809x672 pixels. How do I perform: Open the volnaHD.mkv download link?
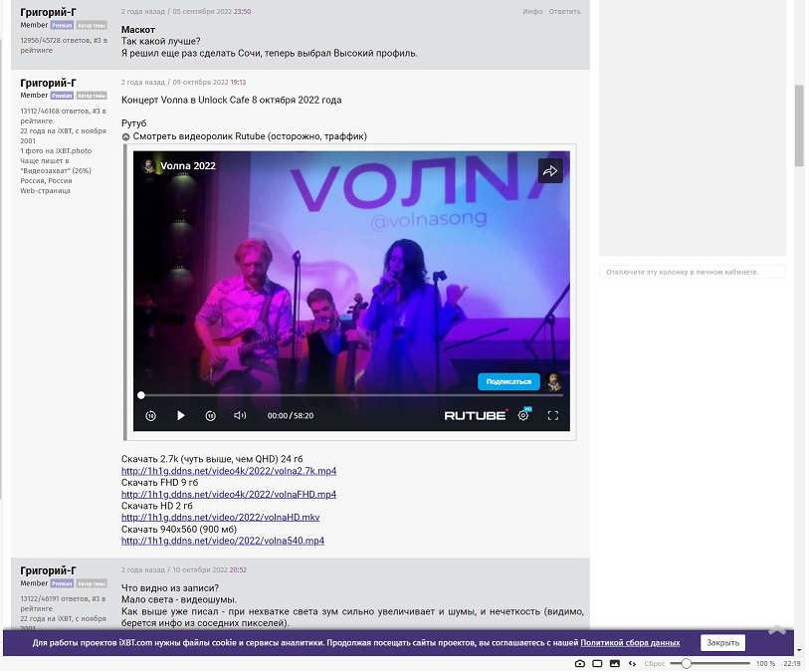pos(220,517)
